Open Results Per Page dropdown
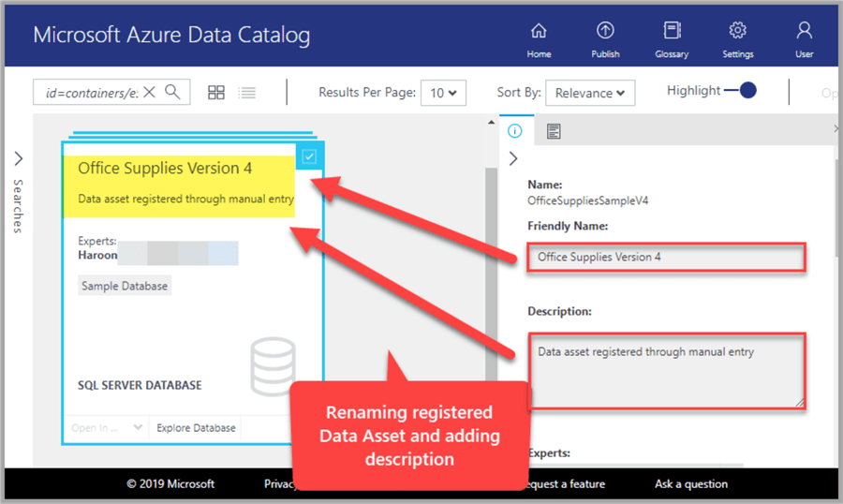843x504 pixels. click(x=443, y=93)
